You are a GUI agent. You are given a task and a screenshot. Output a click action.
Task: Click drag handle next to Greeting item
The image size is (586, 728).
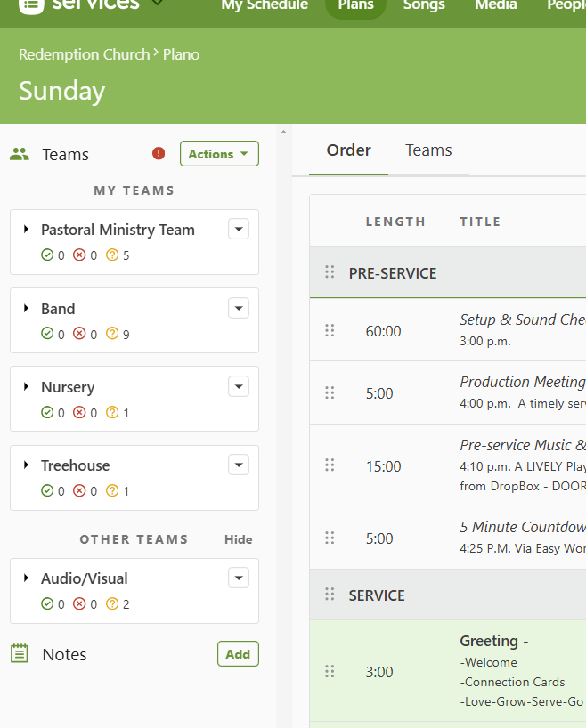pyautogui.click(x=330, y=672)
